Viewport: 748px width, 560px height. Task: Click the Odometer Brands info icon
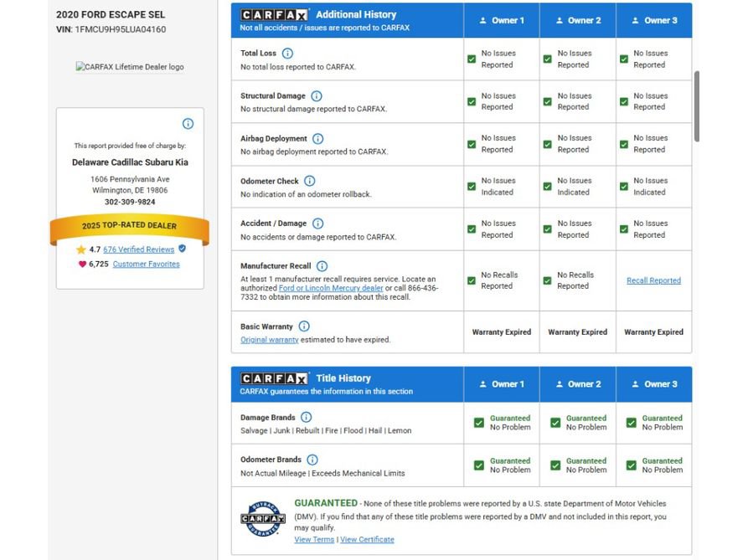312,460
